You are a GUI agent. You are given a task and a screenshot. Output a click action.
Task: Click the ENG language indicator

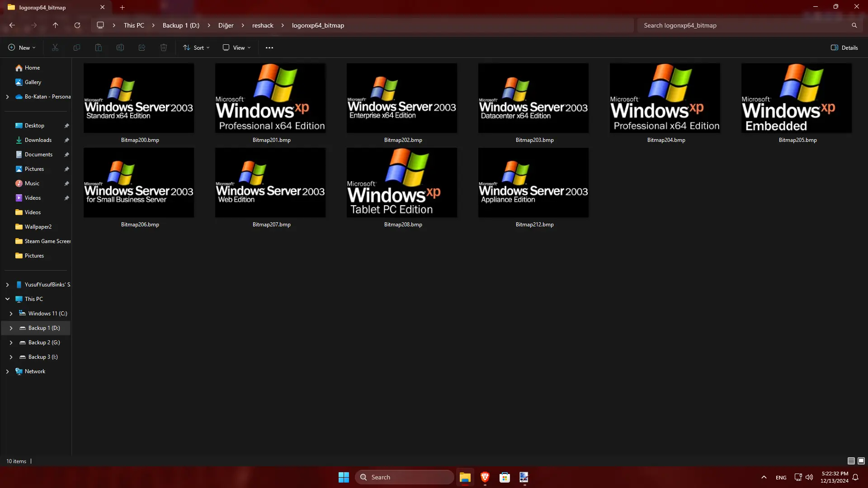pos(781,478)
